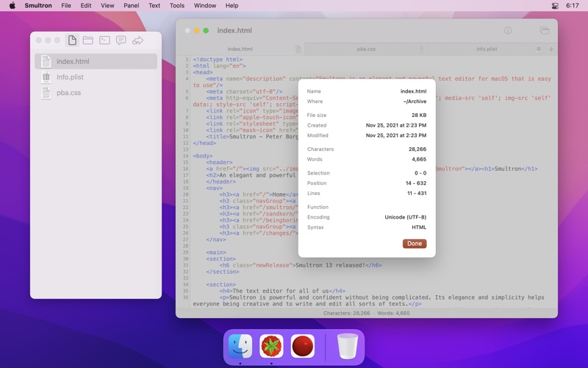This screenshot has width=588, height=368.
Task: Open the Edit menu
Action: (86, 6)
